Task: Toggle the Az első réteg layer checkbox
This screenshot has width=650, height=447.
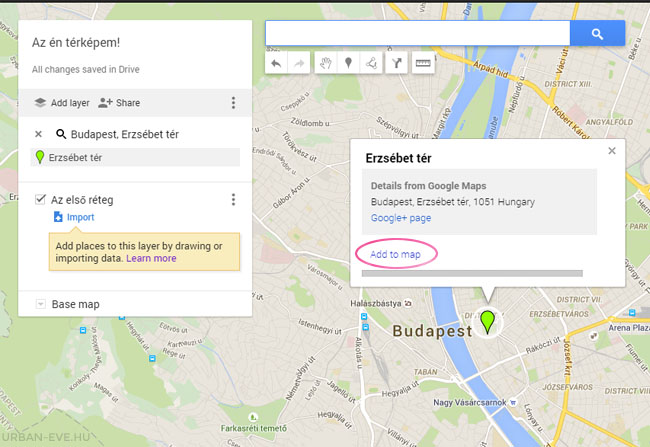Action: tap(40, 199)
